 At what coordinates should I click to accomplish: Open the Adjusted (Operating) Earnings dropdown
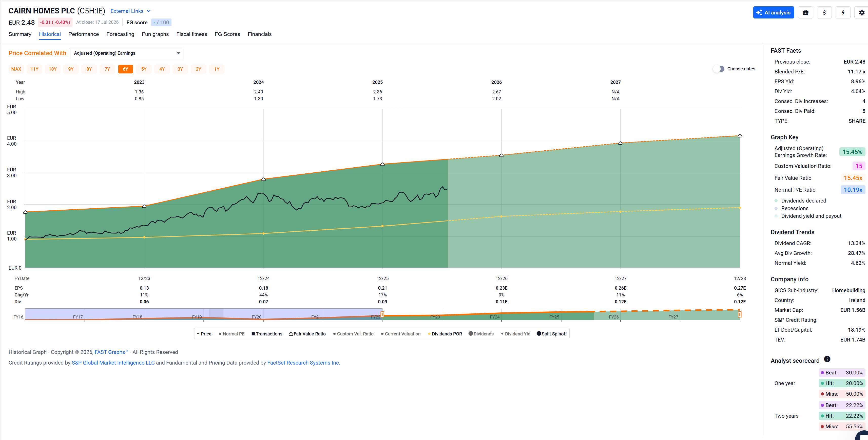pos(127,53)
